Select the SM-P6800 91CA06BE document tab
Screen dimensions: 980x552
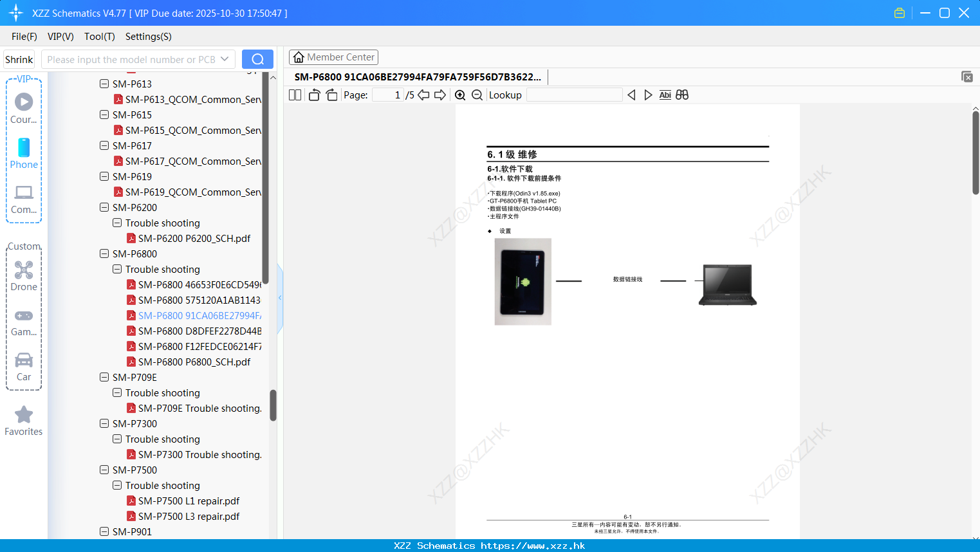(418, 77)
